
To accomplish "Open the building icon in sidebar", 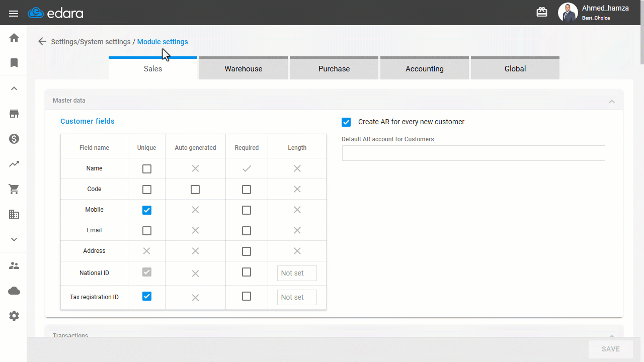I will [14, 214].
